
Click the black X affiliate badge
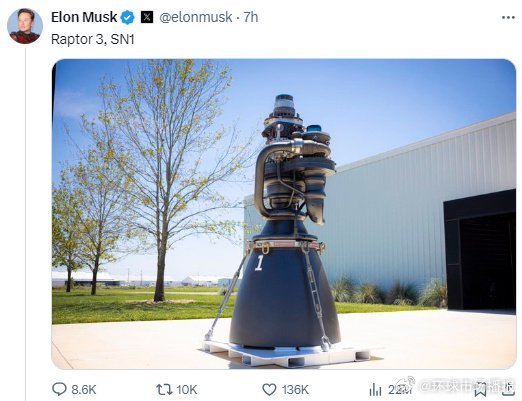(147, 17)
